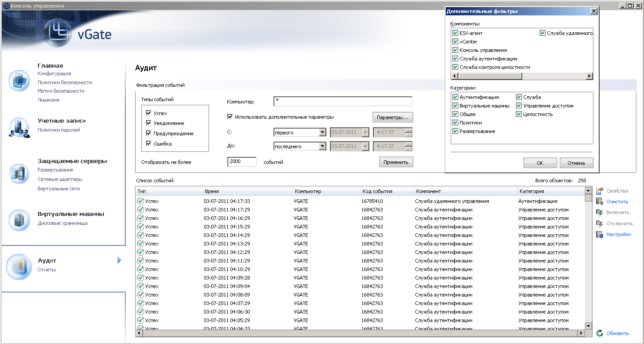Click the green Обновить refresh icon
The width and height of the screenshot is (644, 344).
pyautogui.click(x=600, y=333)
